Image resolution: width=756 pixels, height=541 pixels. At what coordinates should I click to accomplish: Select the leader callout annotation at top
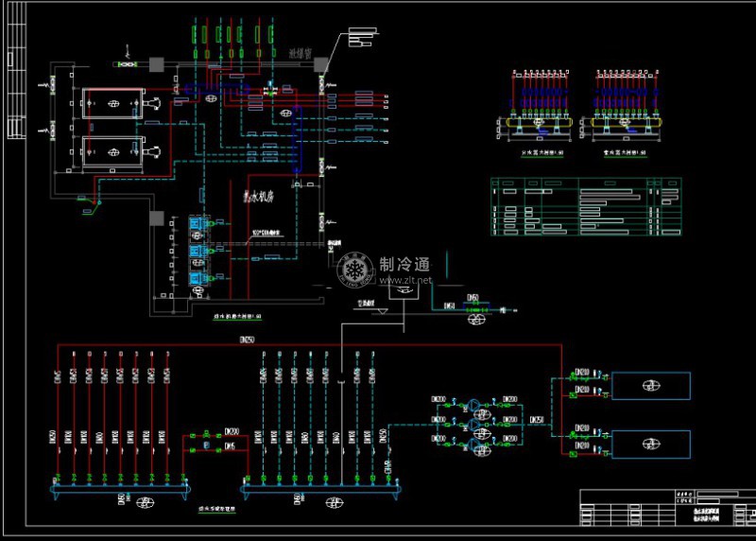pos(360,38)
